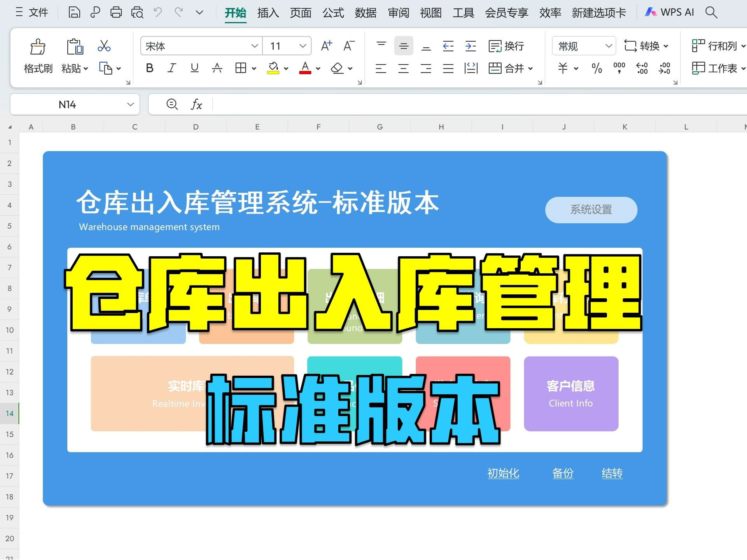Image resolution: width=747 pixels, height=560 pixels.
Task: Switch to the 插入 ribbon tab
Action: [268, 12]
